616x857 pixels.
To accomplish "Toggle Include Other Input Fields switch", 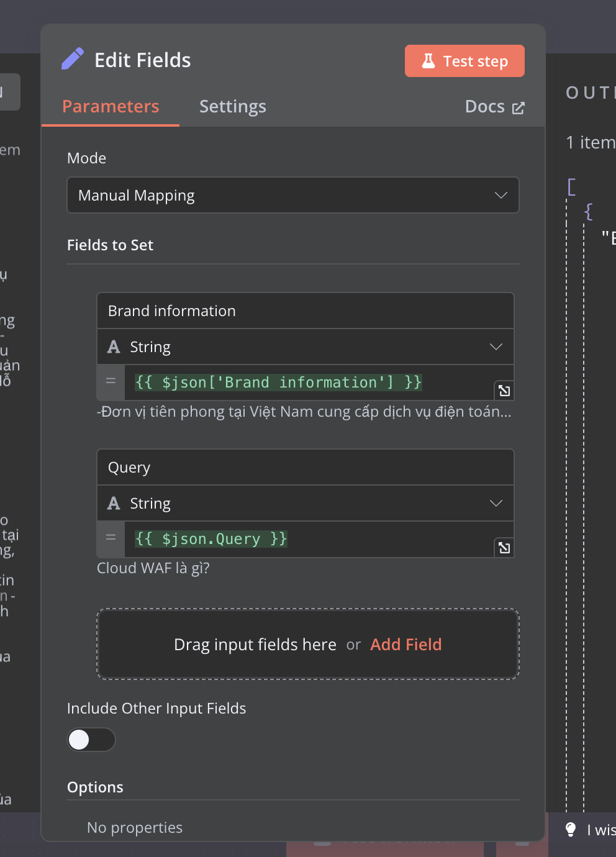I will point(91,740).
